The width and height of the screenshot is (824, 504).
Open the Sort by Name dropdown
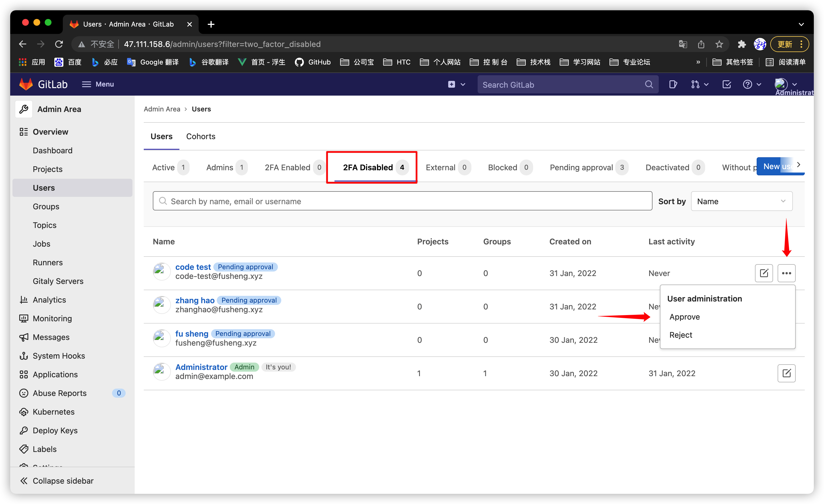(x=741, y=201)
